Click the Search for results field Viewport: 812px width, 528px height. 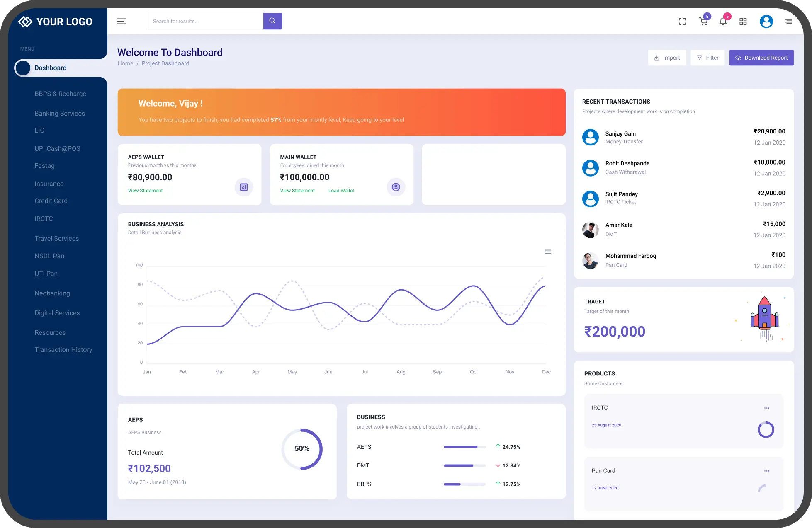point(205,22)
